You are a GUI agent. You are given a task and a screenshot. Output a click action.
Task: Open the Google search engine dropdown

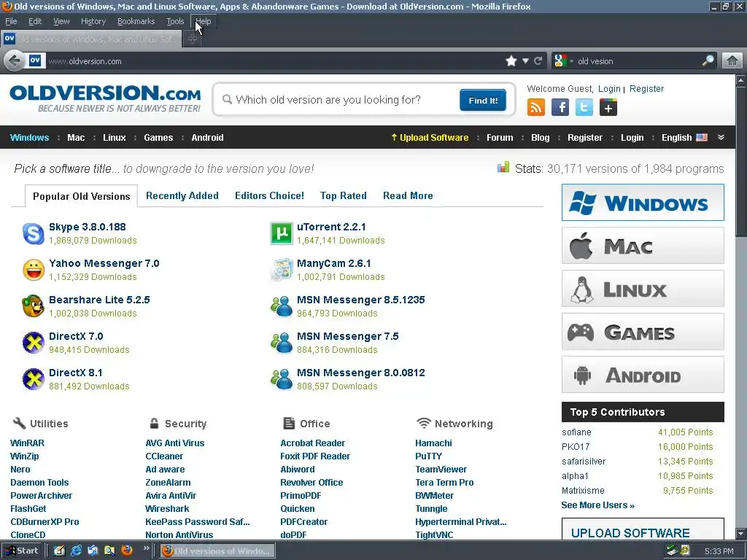(x=564, y=61)
